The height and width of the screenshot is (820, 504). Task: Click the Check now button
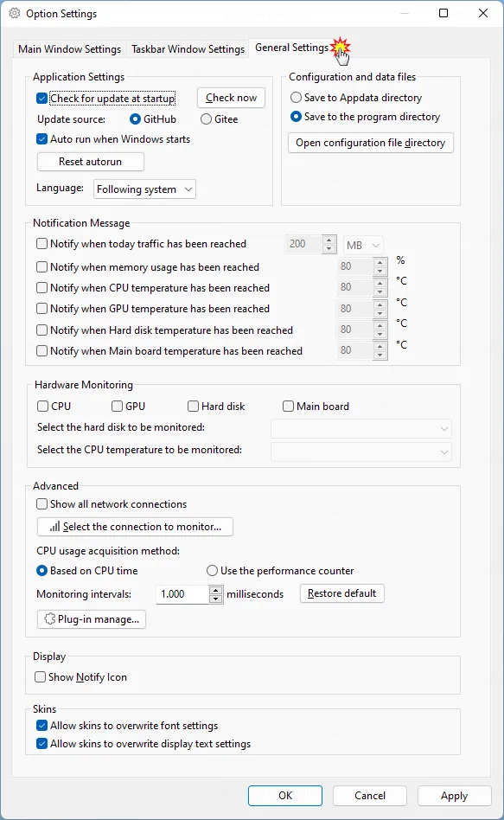(x=231, y=98)
